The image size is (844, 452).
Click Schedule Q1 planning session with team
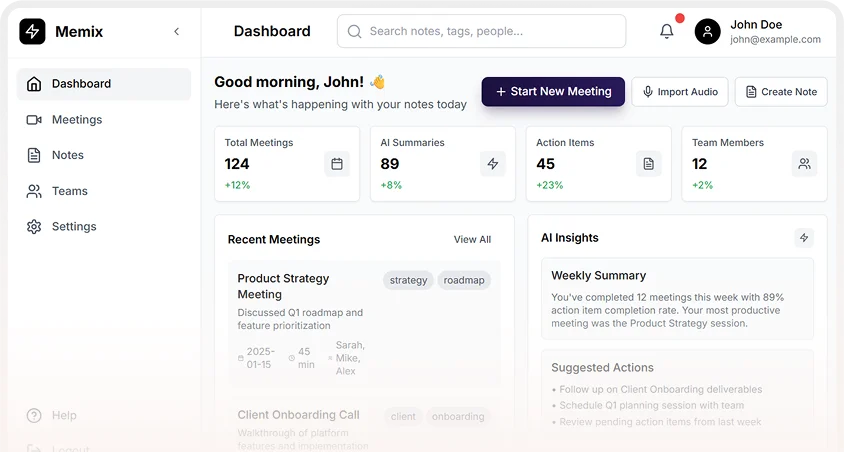pos(651,405)
